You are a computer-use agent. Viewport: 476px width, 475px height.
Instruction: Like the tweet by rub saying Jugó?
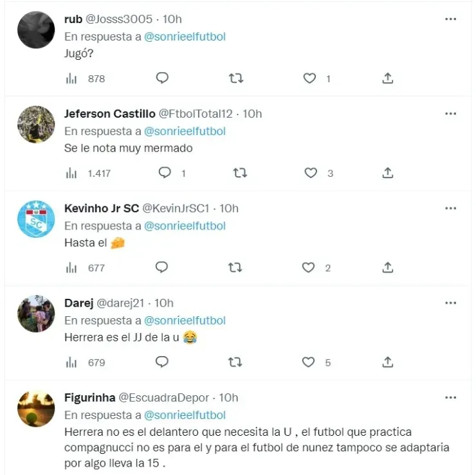309,78
